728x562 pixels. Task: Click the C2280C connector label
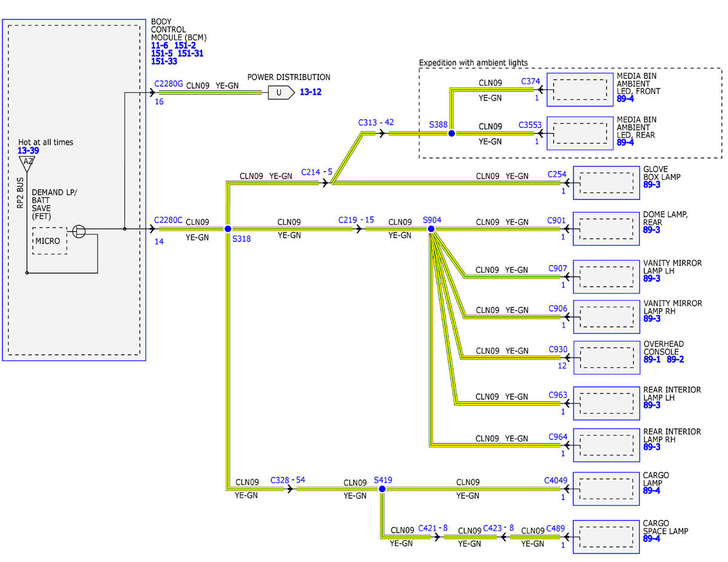[168, 221]
